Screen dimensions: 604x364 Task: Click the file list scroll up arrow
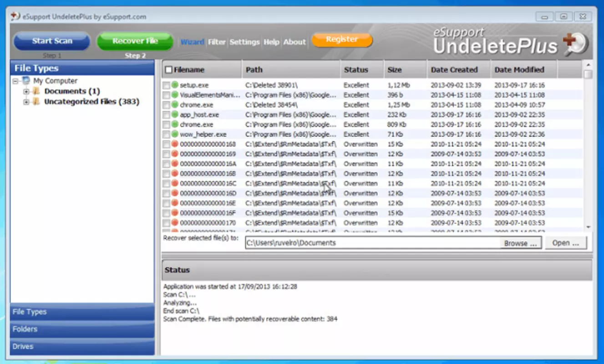tap(589, 65)
